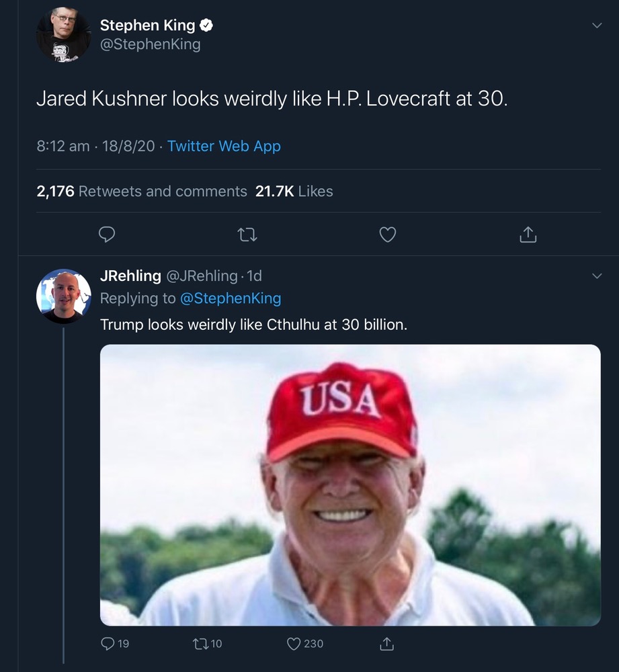Open Stephen King's profile picture
Viewport: 619px width, 672px height.
(63, 35)
